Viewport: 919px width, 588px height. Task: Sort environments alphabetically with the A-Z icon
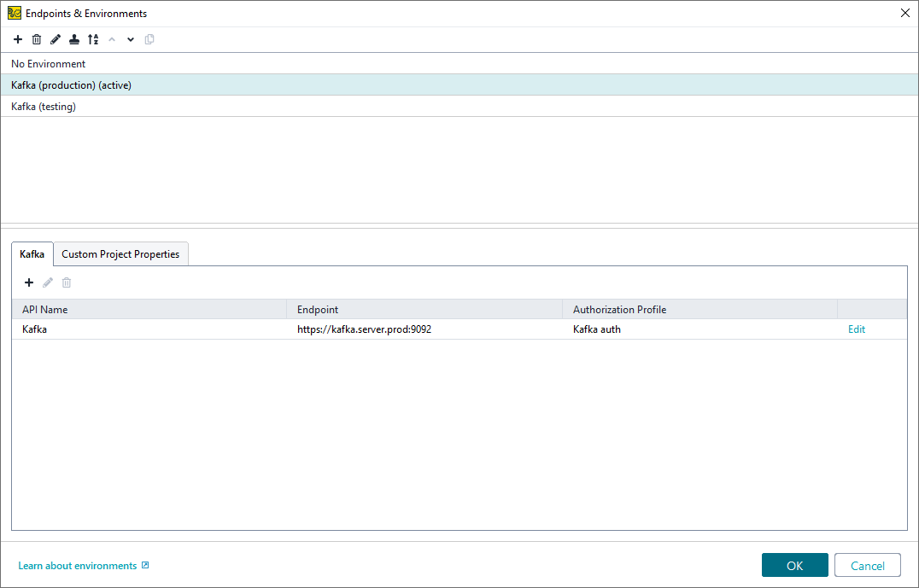93,39
